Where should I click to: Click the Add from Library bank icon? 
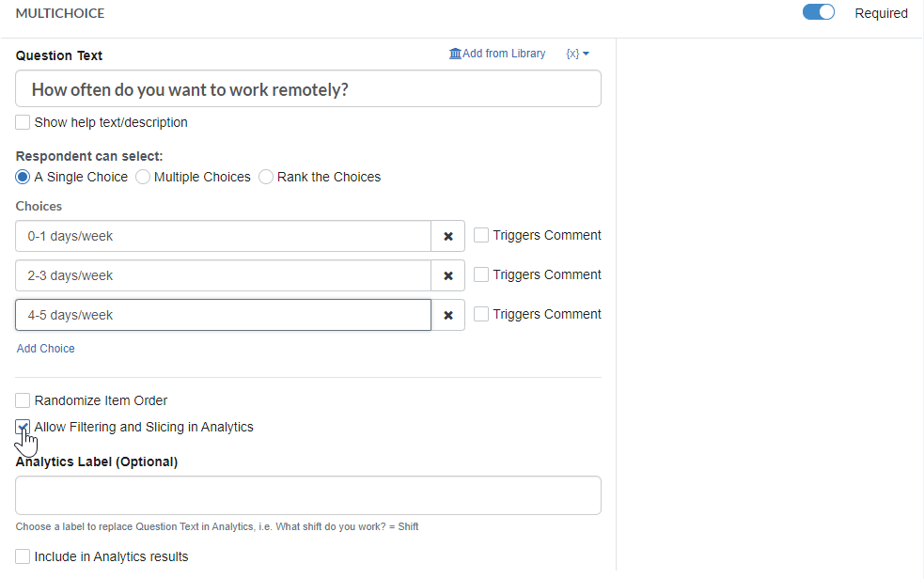455,54
